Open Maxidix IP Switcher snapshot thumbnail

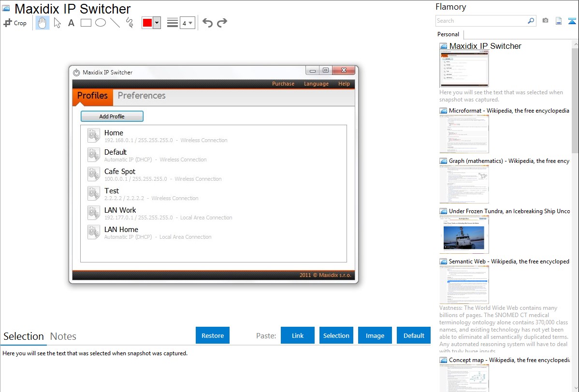[464, 69]
